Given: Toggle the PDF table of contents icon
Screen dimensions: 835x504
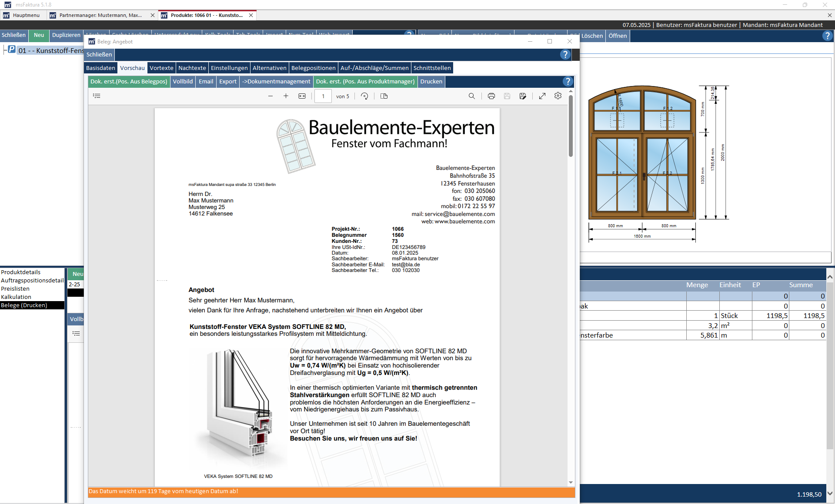Looking at the screenshot, I should coord(97,96).
